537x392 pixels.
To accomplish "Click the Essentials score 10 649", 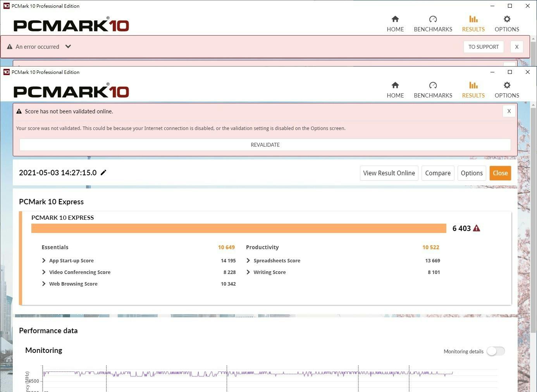I will (x=226, y=247).
